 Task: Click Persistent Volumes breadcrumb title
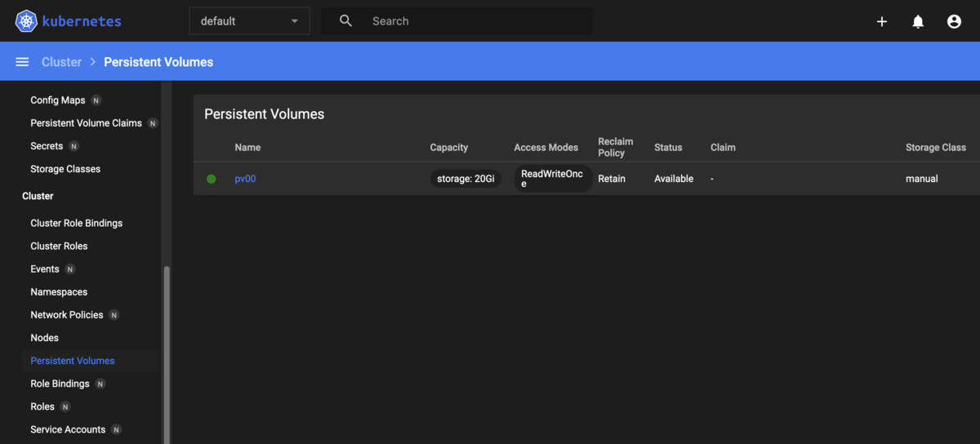[x=158, y=62]
